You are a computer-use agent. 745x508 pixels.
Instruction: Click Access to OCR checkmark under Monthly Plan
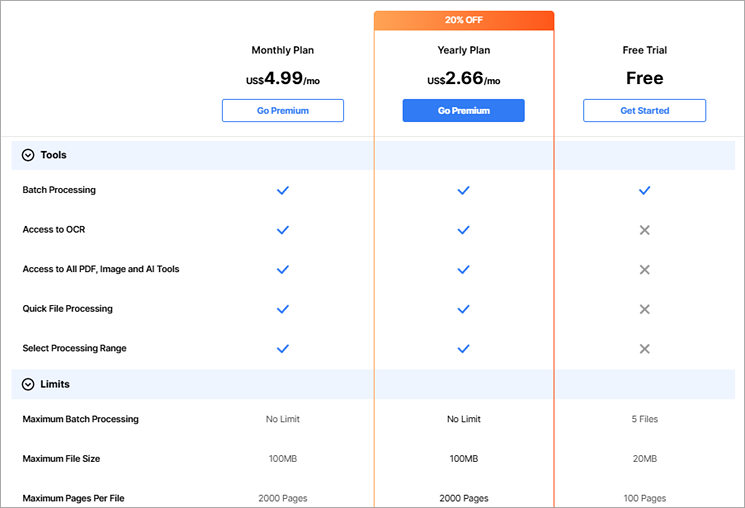click(282, 230)
